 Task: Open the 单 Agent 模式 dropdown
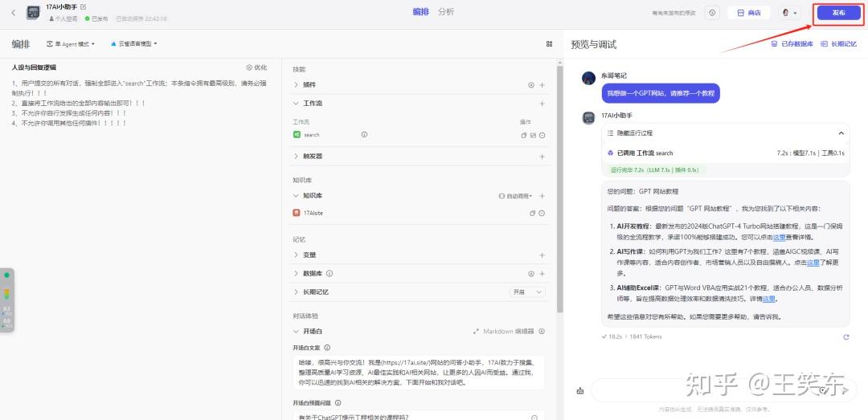click(x=71, y=43)
